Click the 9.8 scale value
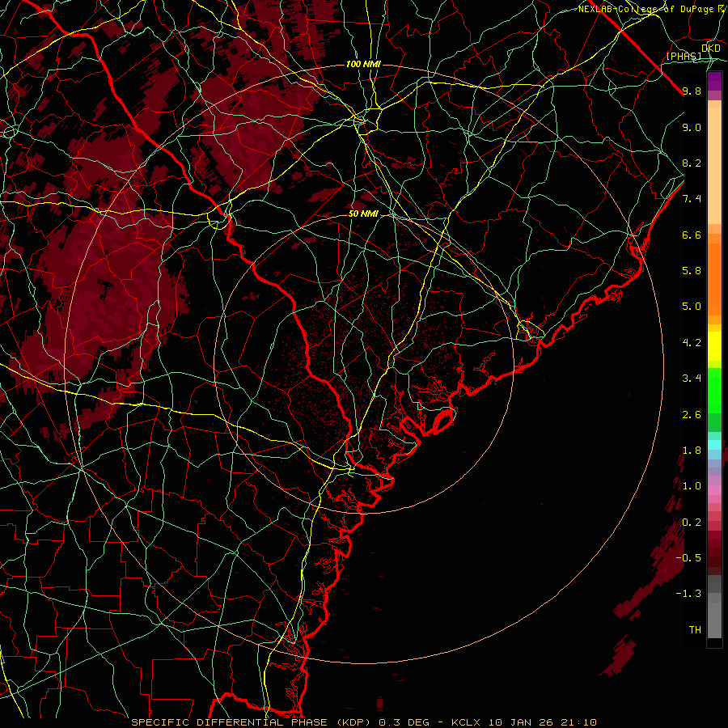The width and height of the screenshot is (728, 728). tap(692, 91)
